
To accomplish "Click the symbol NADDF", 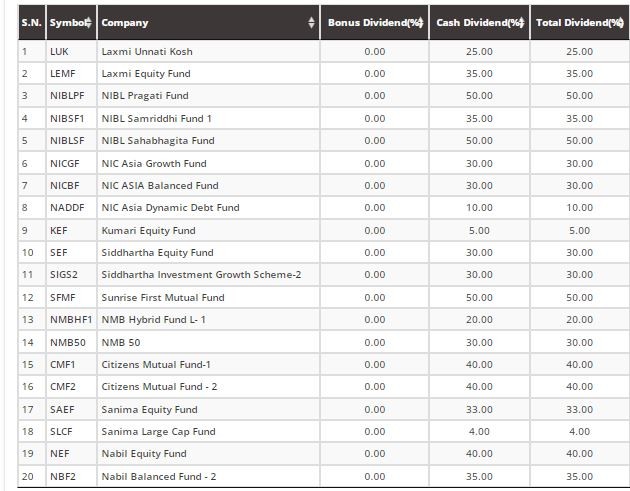I will 67,208.
